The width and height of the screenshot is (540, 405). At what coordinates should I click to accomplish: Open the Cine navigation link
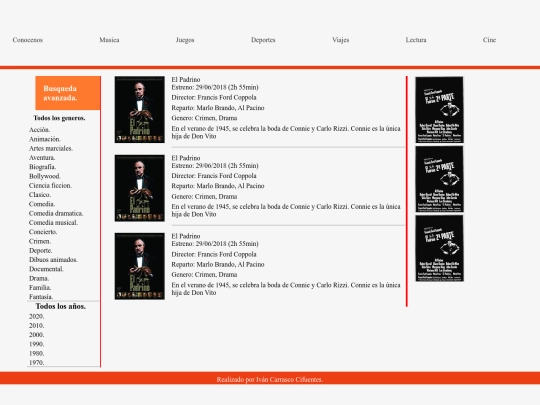pyautogui.click(x=489, y=40)
